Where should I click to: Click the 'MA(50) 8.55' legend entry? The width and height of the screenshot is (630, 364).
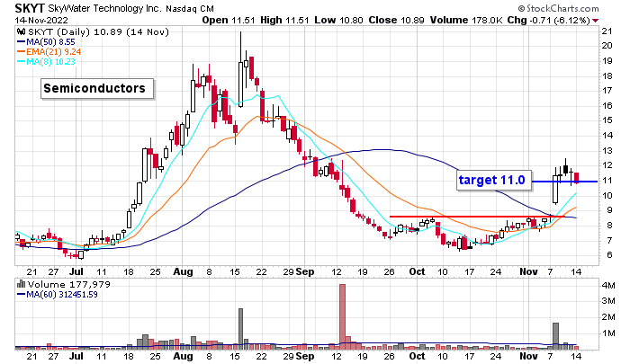46,42
